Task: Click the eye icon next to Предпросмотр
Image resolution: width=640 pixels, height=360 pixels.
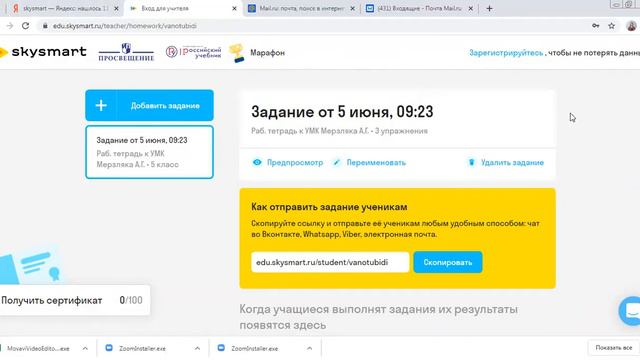Action: pyautogui.click(x=257, y=162)
